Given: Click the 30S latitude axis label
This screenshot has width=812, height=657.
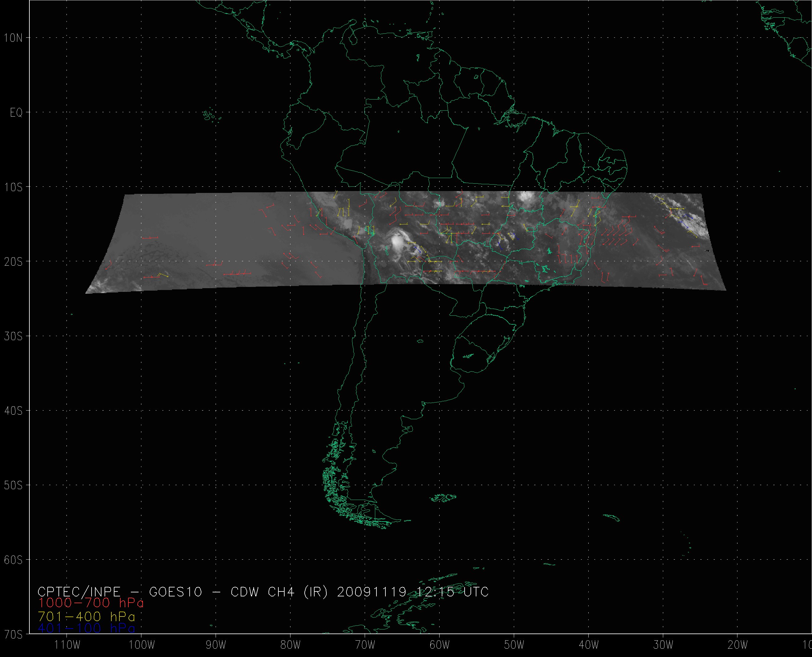Looking at the screenshot, I should 13,336.
